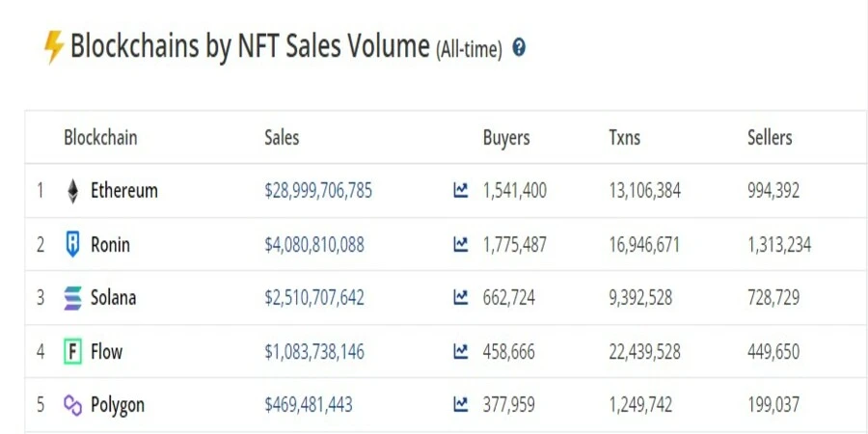Open the Ethereum sales chart icon

pos(461,191)
